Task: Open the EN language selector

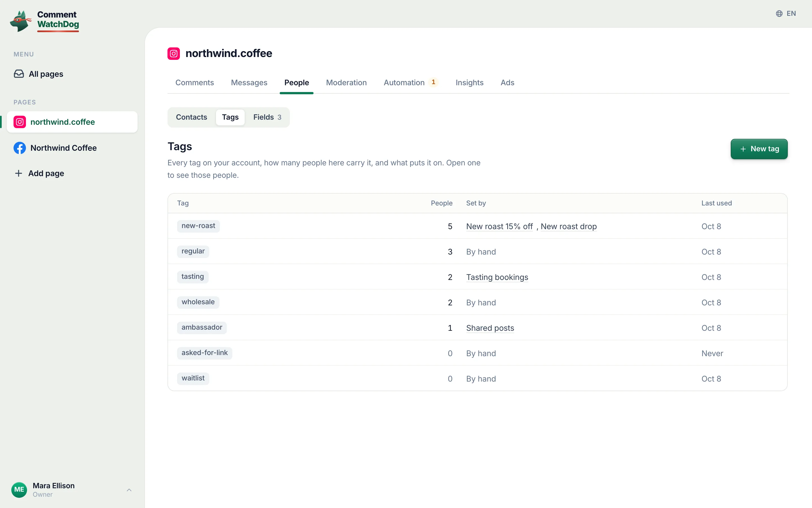Action: click(786, 14)
